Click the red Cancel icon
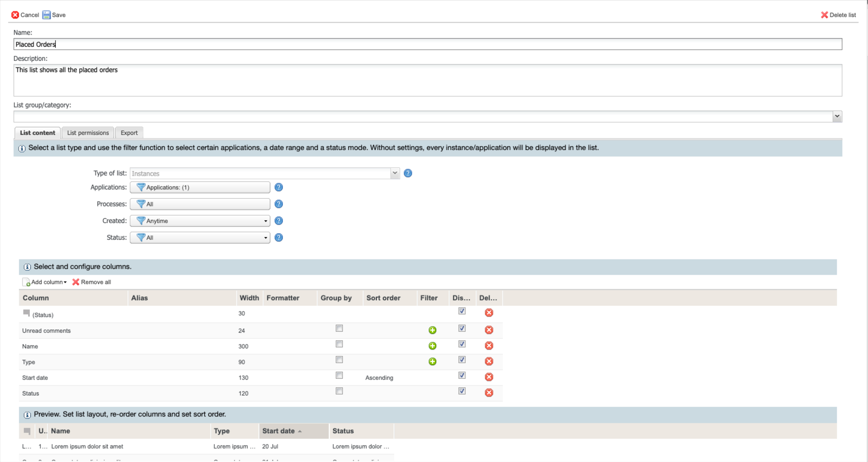868x462 pixels. click(15, 15)
